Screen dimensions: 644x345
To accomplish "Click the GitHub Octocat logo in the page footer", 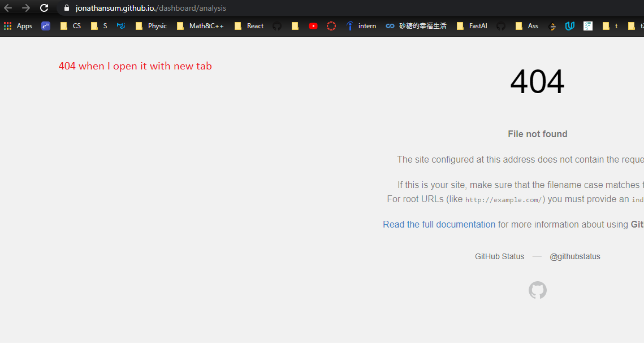I will point(538,290).
